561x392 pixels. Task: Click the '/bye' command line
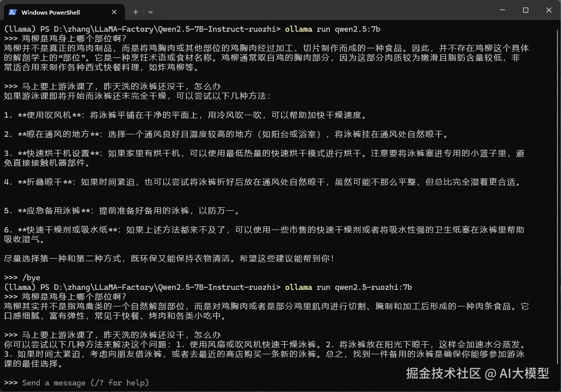22,278
